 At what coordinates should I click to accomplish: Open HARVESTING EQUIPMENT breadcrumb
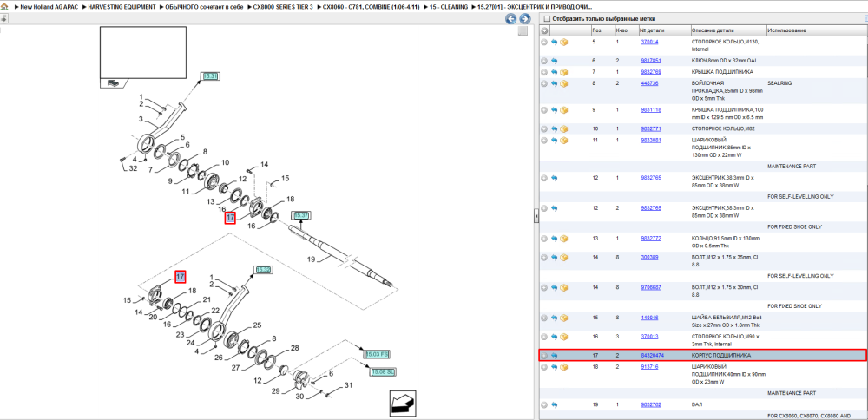point(122,7)
